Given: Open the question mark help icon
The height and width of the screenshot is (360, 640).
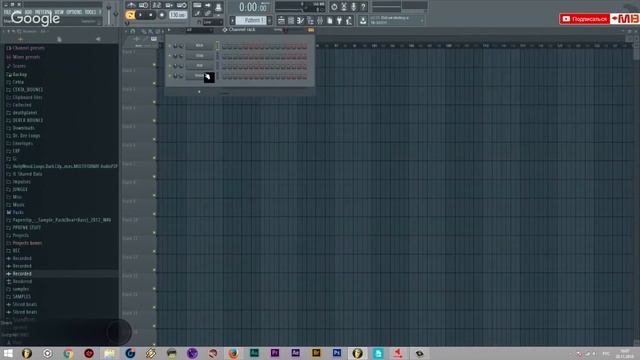Looking at the screenshot, I should [x=363, y=7].
